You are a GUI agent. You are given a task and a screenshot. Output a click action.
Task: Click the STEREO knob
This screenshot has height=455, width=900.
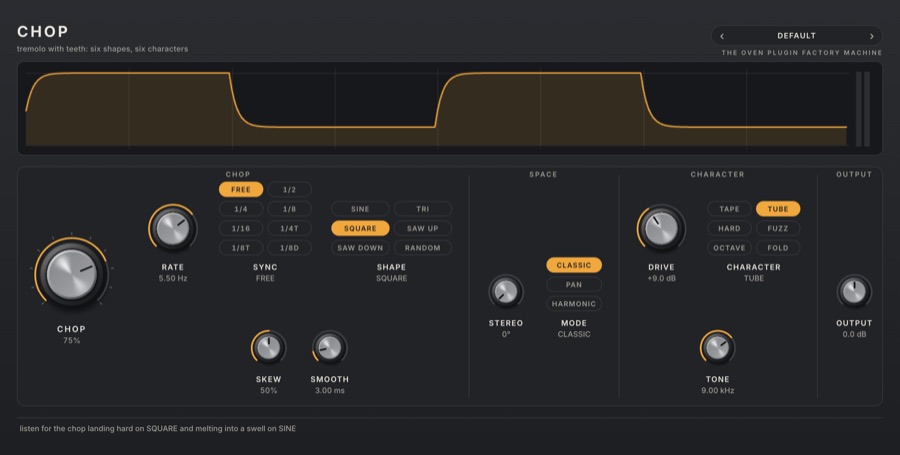click(x=506, y=291)
